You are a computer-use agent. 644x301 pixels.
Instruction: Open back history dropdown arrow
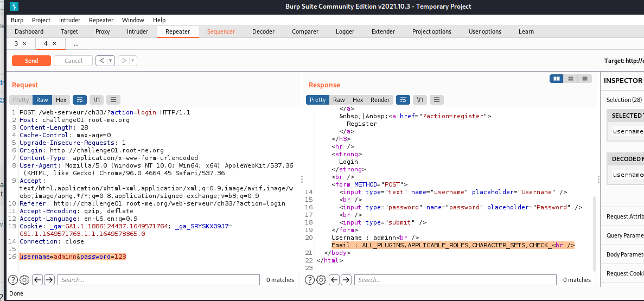click(111, 61)
